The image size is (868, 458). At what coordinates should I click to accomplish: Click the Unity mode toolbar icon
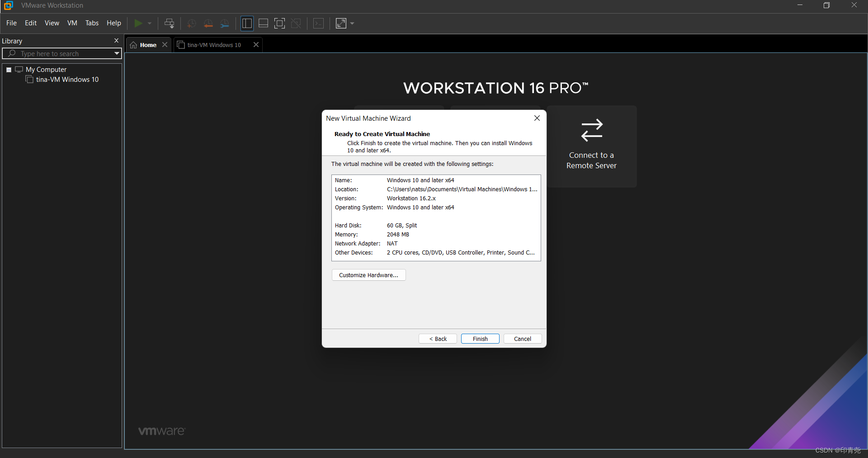tap(296, 24)
